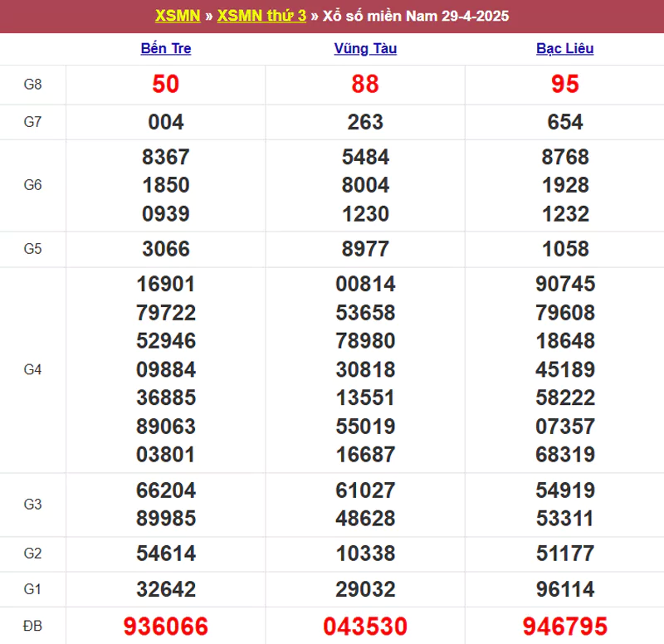The width and height of the screenshot is (664, 644).
Task: Click G5 number 8977
Action: [x=365, y=248]
